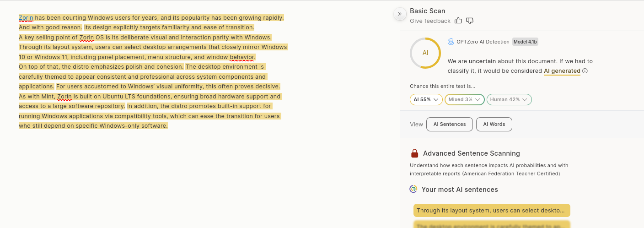
Task: Collapse the scan results side panel
Action: click(x=400, y=14)
